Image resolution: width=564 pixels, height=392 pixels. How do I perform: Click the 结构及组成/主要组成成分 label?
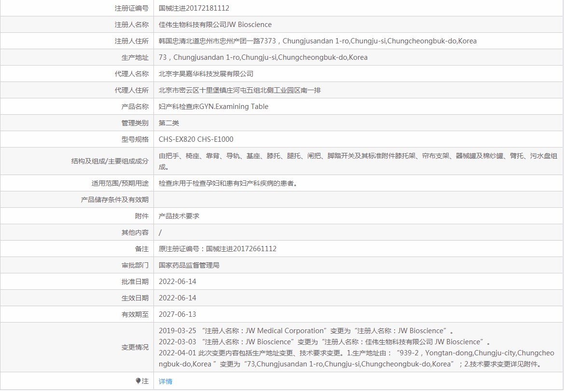click(x=110, y=161)
